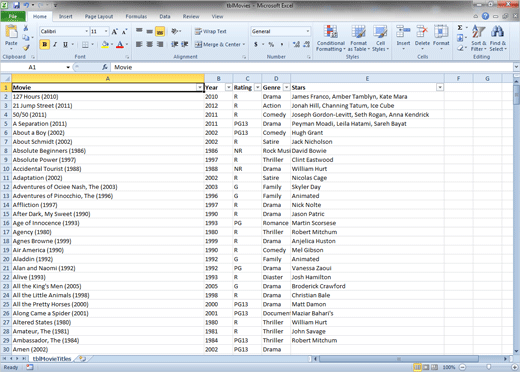Click the zoom slider handle
This screenshot has width=520, height=372.
488,367
